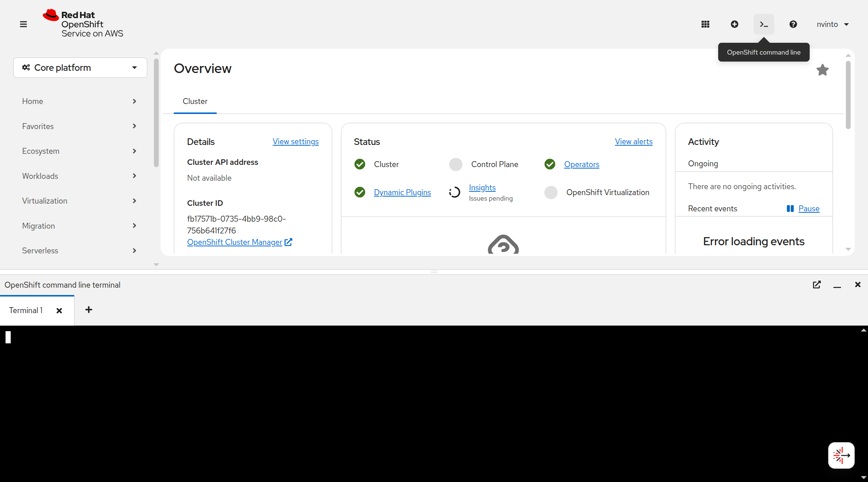Image resolution: width=868 pixels, height=482 pixels.
Task: Click the Control Plane gray status icon
Action: (456, 164)
